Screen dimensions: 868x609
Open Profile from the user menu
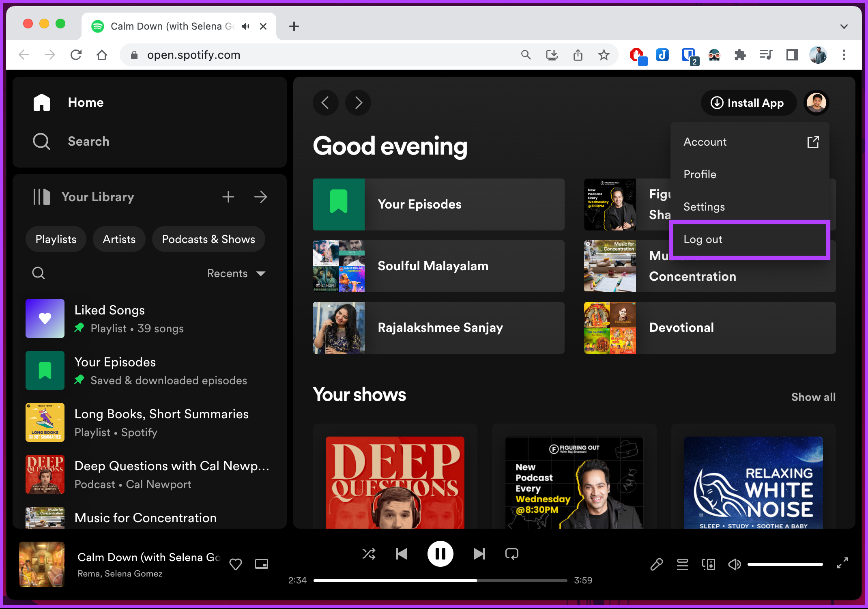click(x=750, y=174)
